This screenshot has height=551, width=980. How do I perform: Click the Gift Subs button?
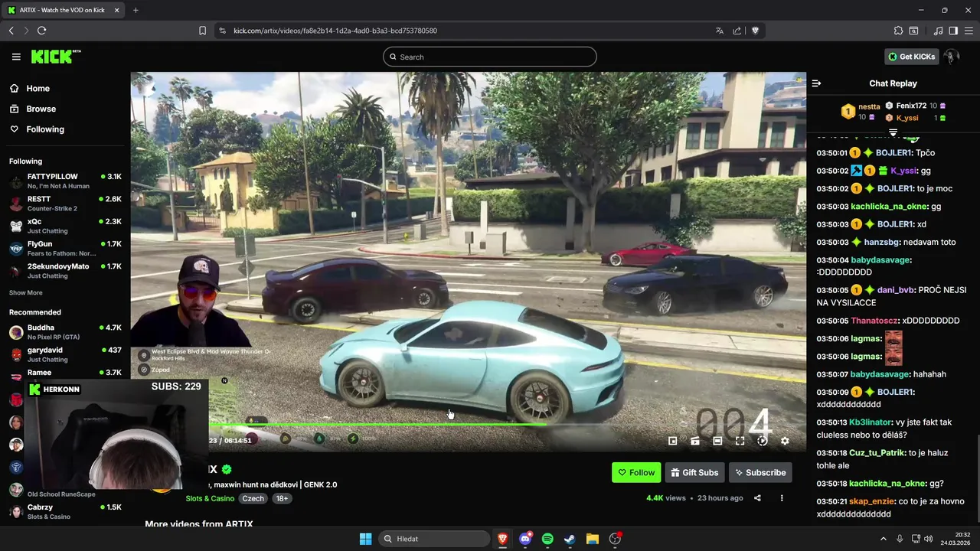coord(694,473)
